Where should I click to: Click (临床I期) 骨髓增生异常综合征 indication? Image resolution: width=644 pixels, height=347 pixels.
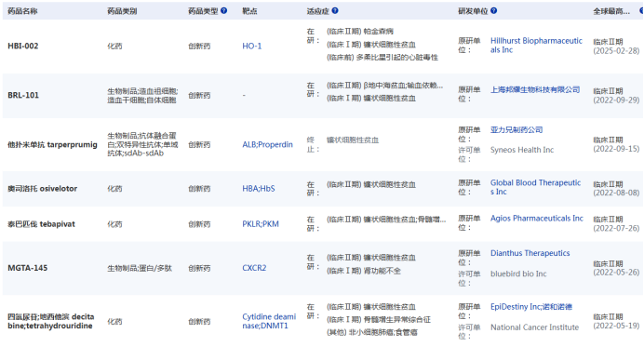(378, 319)
